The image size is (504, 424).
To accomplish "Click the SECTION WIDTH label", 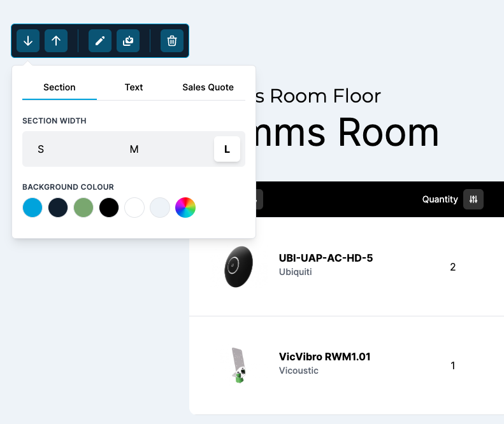I will [54, 121].
